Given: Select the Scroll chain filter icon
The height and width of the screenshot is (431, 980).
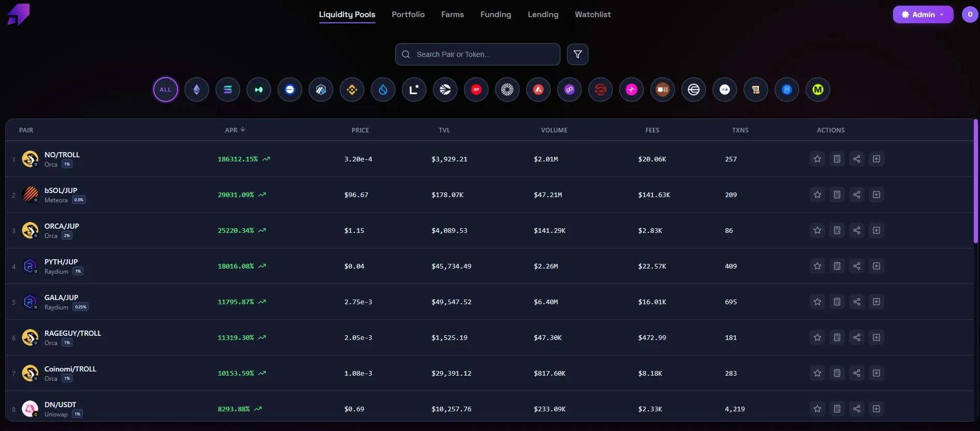Looking at the screenshot, I should click(756, 90).
